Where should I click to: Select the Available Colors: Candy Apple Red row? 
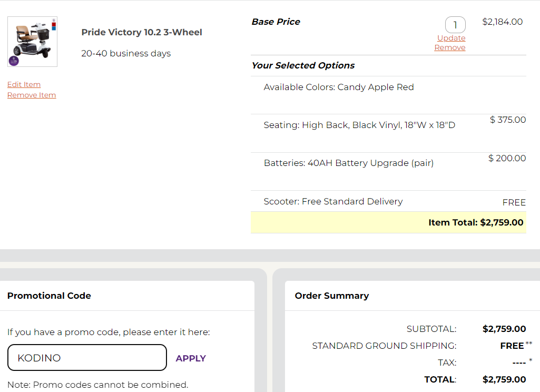tap(388, 95)
